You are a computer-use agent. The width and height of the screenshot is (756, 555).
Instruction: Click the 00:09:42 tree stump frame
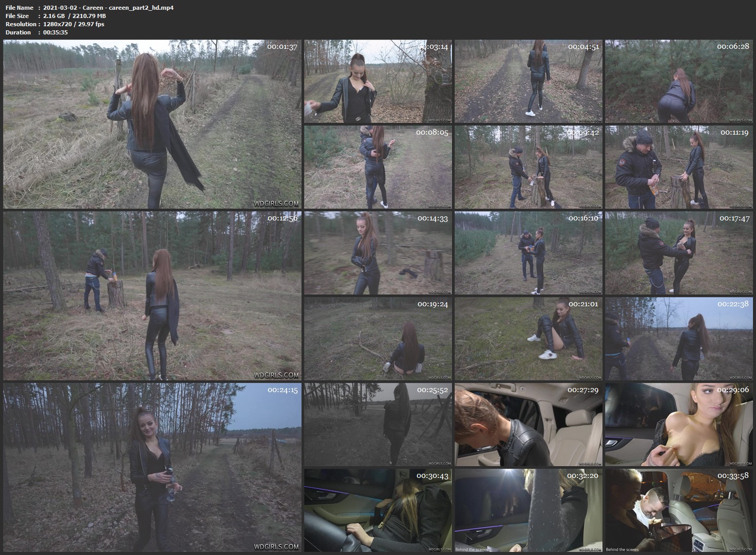528,166
